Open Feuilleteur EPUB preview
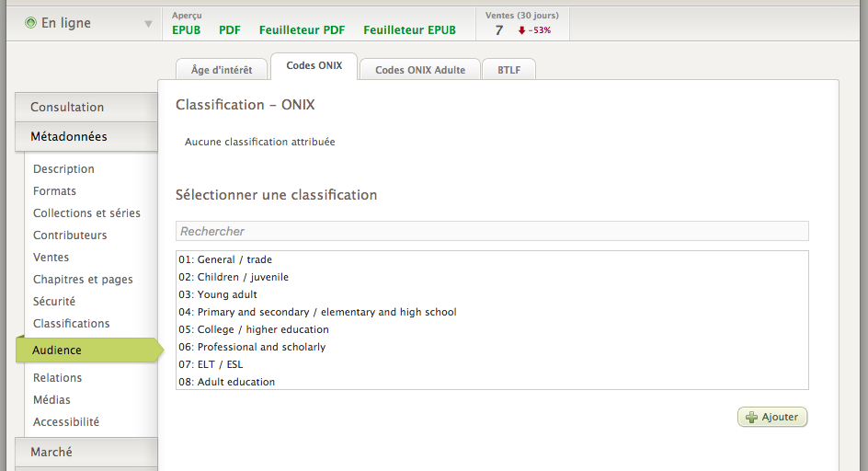This screenshot has width=868, height=471. coord(409,30)
